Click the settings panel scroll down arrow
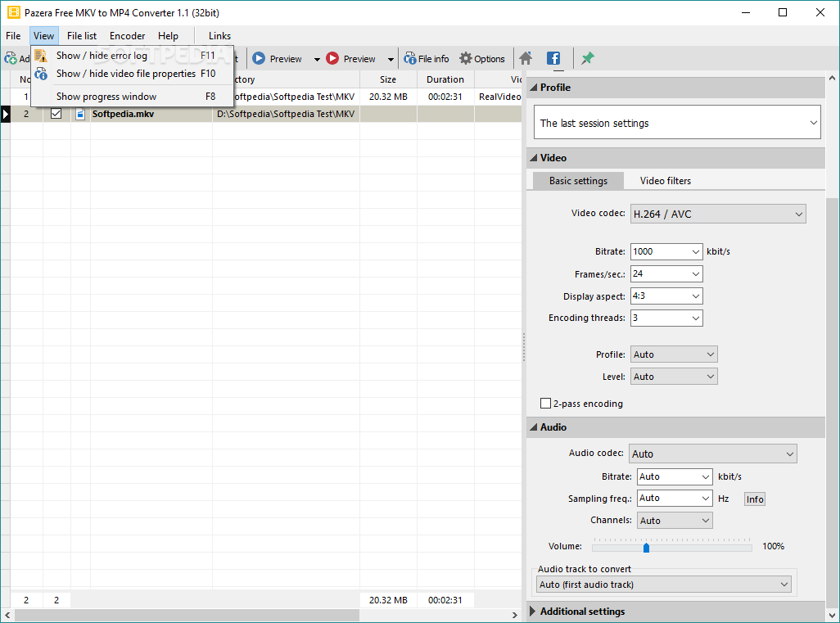 click(832, 615)
